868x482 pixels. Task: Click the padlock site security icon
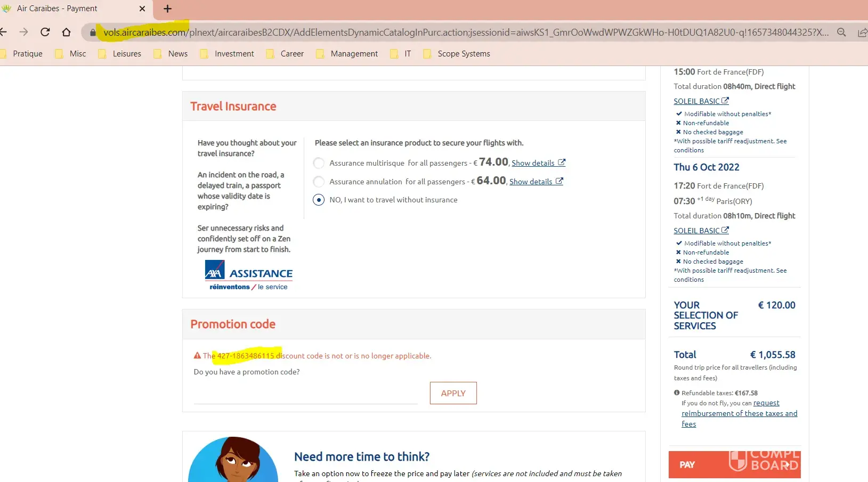93,32
